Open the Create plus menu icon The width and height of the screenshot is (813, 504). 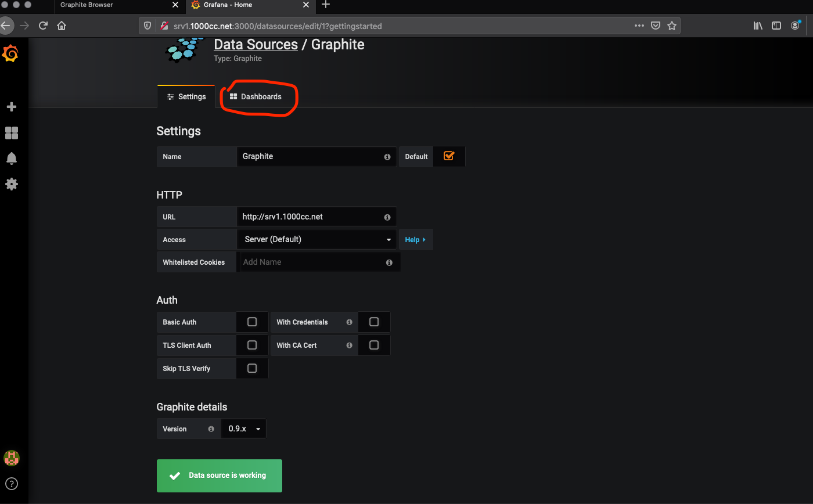click(x=11, y=107)
